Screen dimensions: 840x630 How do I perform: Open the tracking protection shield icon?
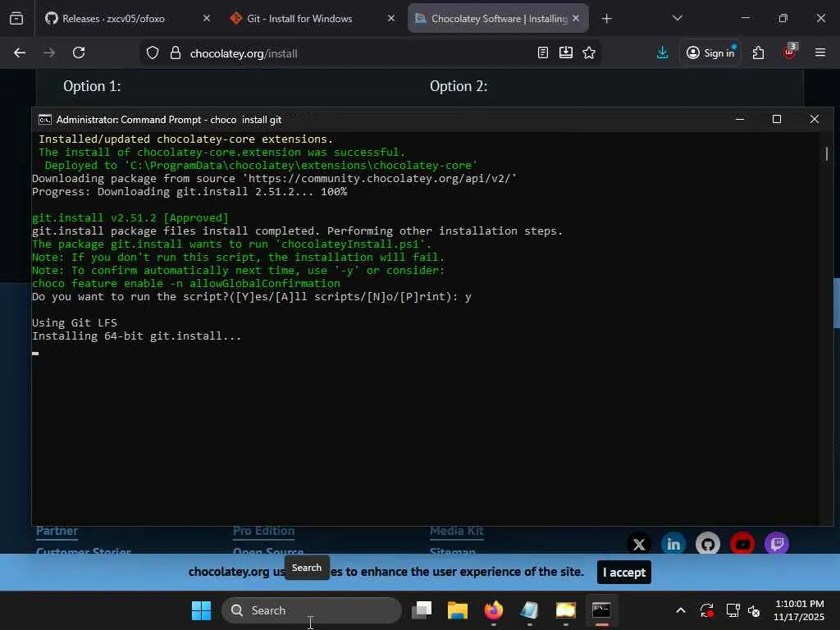(x=153, y=53)
